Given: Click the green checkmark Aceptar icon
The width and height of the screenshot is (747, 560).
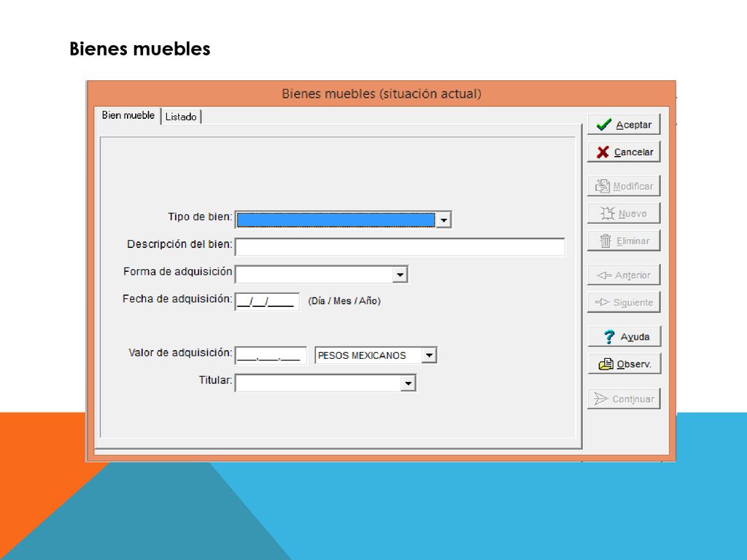Looking at the screenshot, I should (603, 125).
